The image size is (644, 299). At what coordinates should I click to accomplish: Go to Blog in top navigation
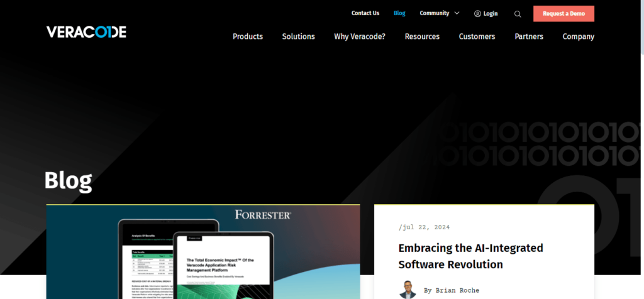399,13
